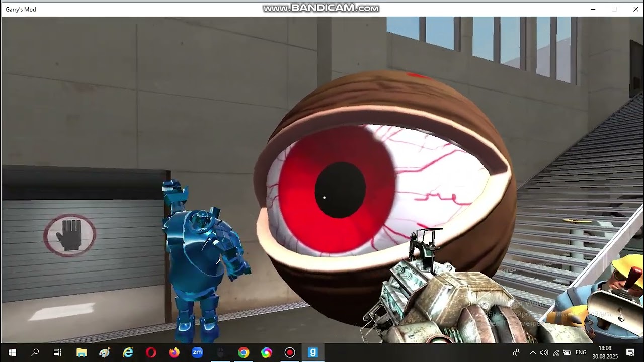Maximize the Garry's Mod window
This screenshot has height=362, width=644.
614,9
